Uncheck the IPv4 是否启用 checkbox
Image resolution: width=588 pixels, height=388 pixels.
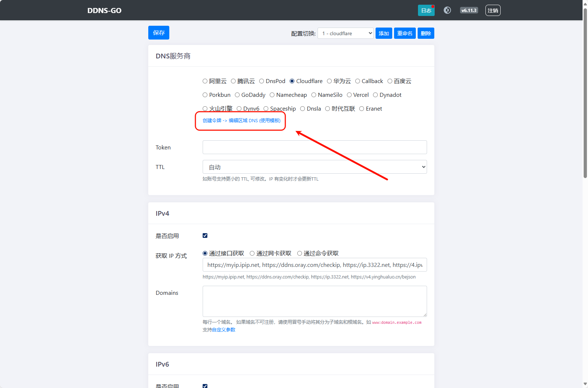[x=205, y=236]
